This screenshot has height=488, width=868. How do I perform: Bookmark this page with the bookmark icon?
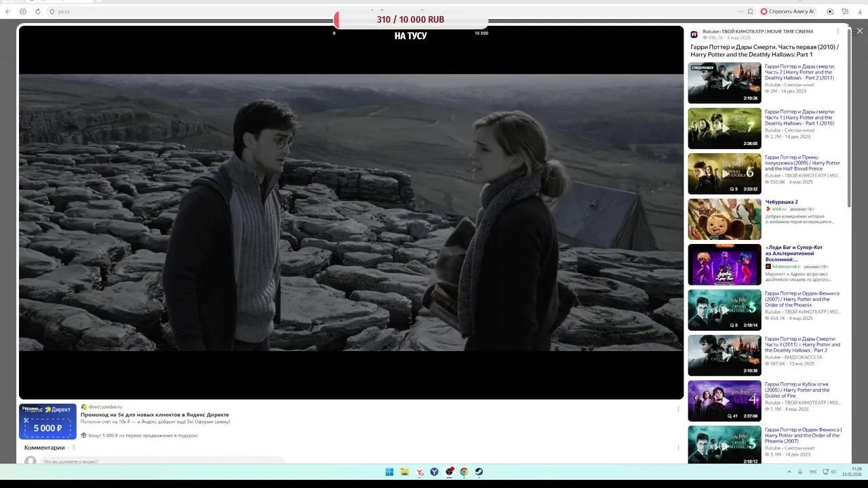750,12
